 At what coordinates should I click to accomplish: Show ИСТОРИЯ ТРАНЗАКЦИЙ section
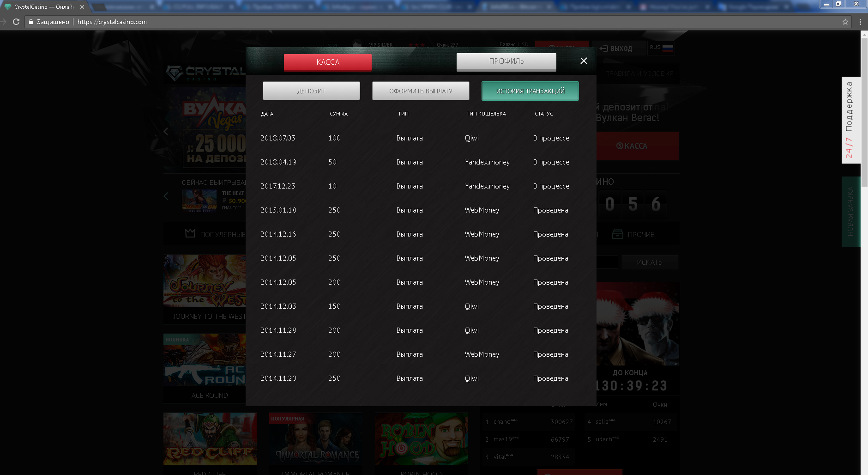tap(530, 91)
